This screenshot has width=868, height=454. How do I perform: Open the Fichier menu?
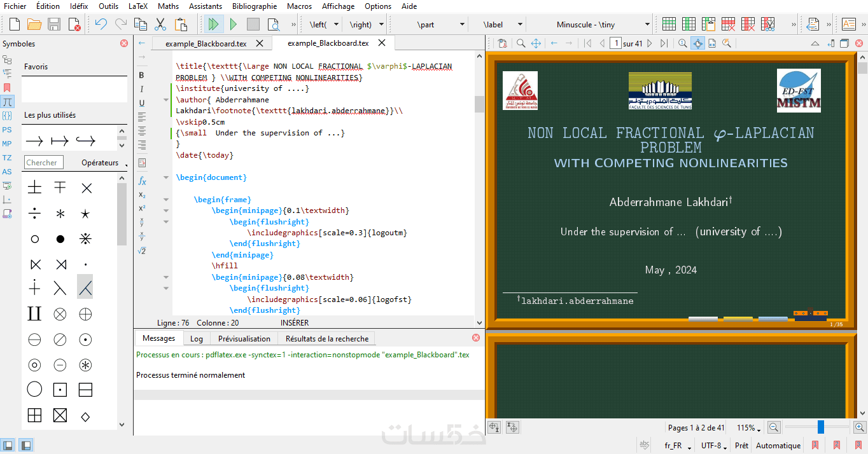click(15, 6)
